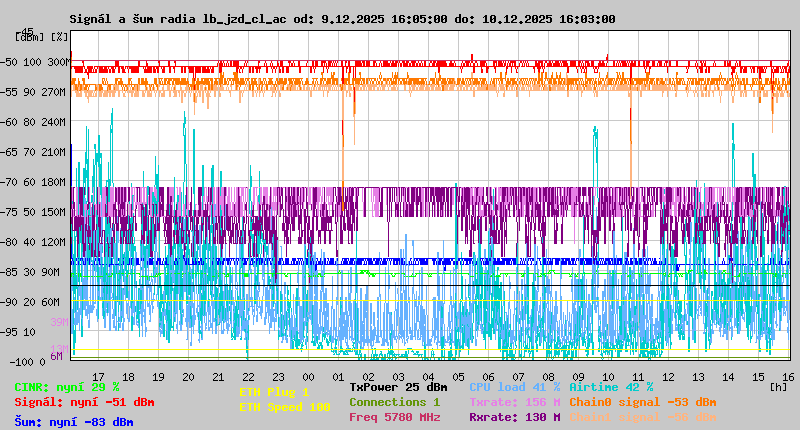Select the CINR legend entry in green
The image size is (800, 430).
(x=66, y=387)
